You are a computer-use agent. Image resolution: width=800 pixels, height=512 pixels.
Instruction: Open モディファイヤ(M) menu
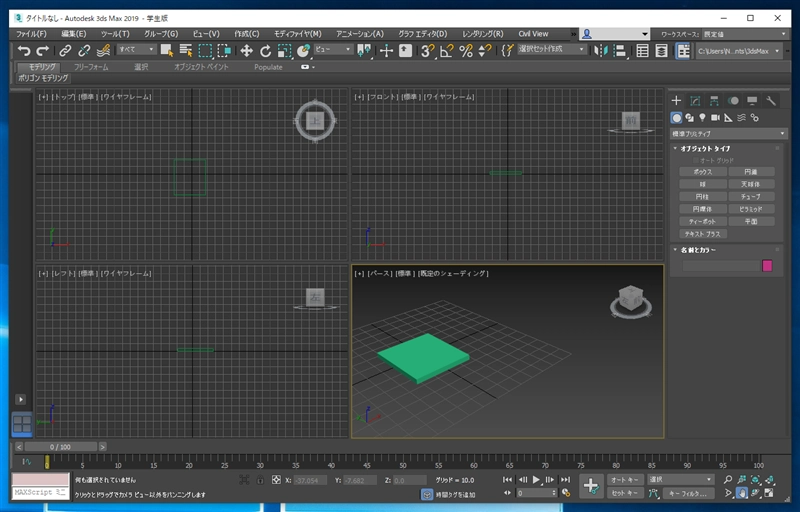297,34
